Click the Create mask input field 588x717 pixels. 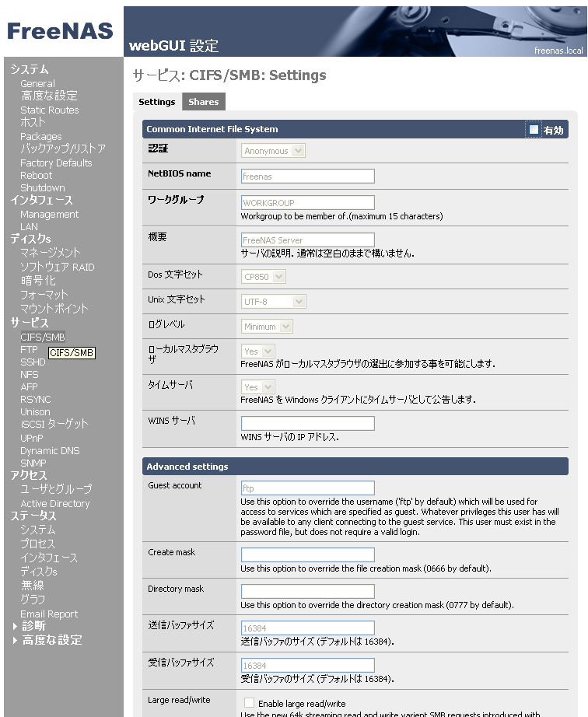click(x=308, y=554)
